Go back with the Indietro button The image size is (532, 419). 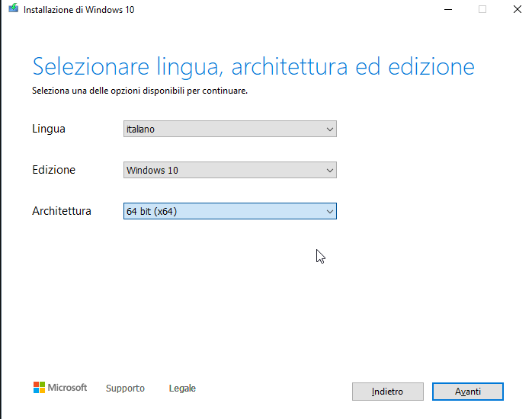(387, 392)
